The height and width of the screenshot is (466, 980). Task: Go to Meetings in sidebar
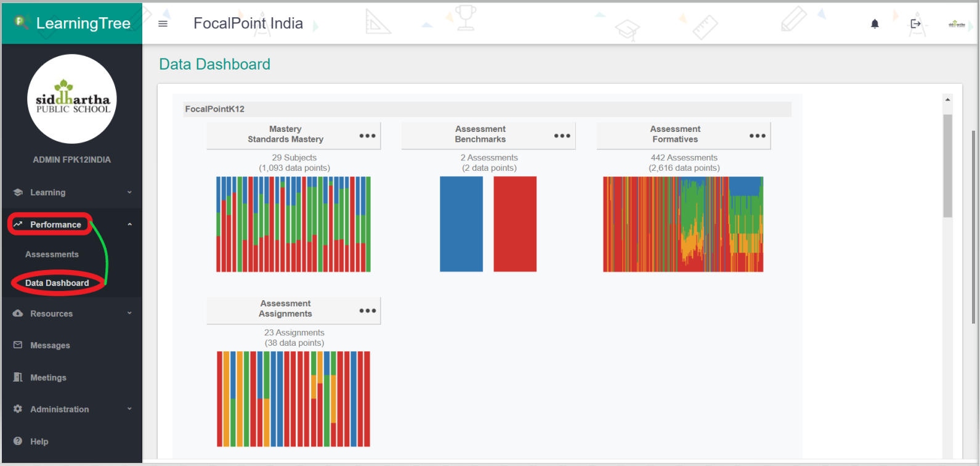point(48,378)
